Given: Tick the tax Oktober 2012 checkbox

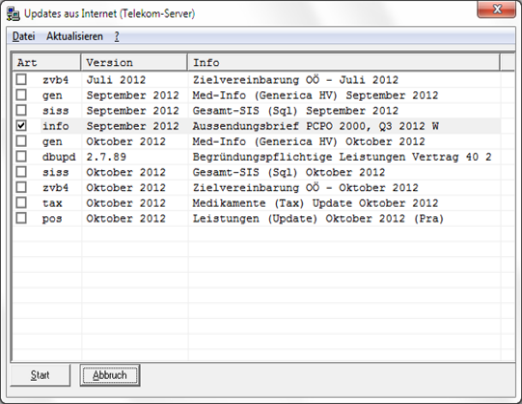Looking at the screenshot, I should [21, 203].
